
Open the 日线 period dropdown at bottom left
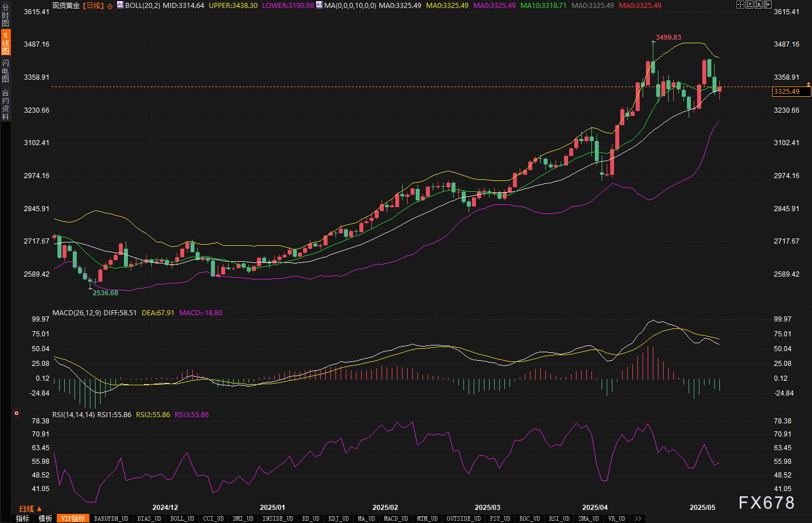pyautogui.click(x=30, y=509)
